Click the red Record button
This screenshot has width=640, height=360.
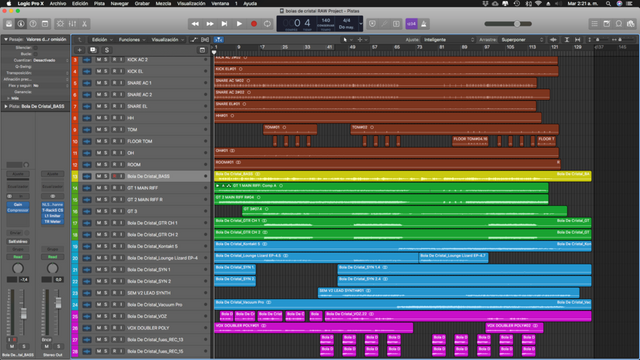pos(254,24)
